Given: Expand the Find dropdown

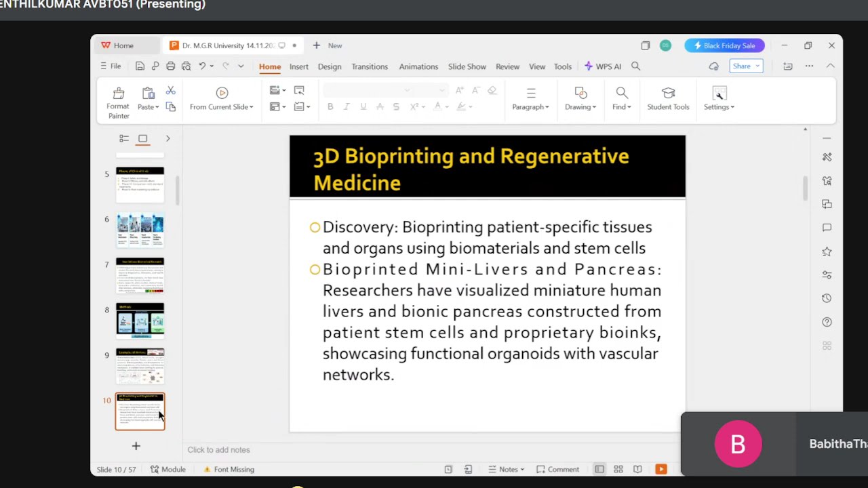Looking at the screenshot, I should (622, 107).
